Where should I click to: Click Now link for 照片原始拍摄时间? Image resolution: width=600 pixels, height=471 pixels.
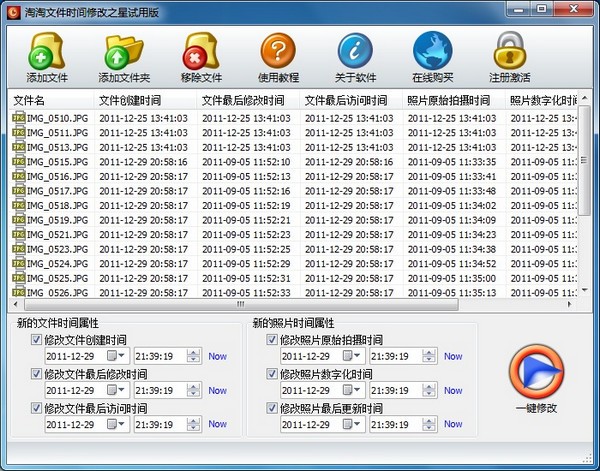[x=453, y=356]
